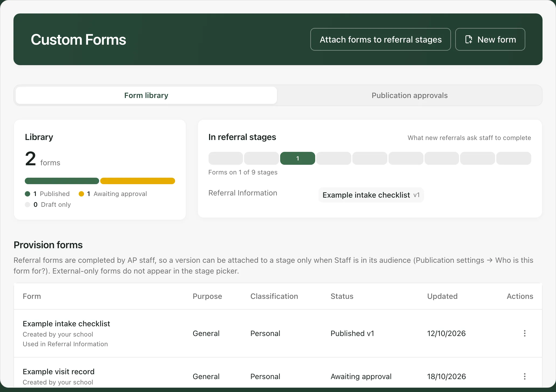The width and height of the screenshot is (556, 392).
Task: Click the New form document icon
Action: [469, 39]
